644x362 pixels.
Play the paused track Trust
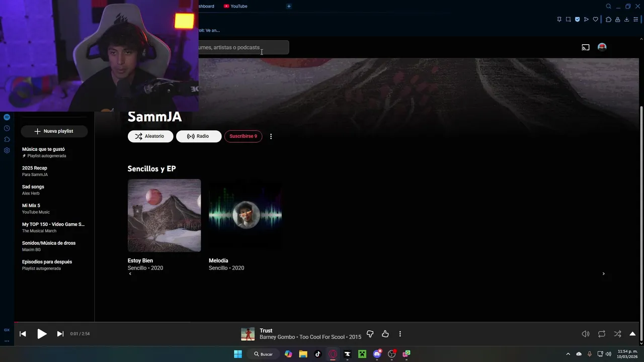click(42, 334)
